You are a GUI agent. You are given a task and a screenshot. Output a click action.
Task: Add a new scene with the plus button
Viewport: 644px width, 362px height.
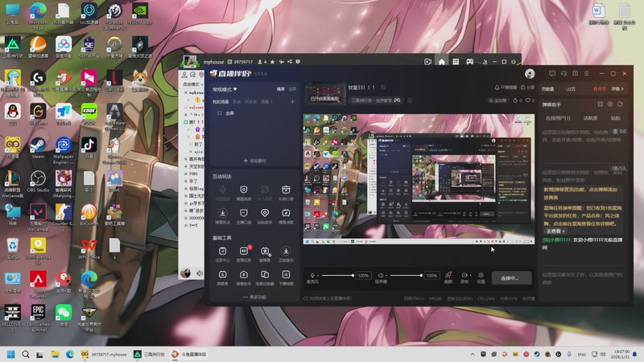click(x=292, y=102)
